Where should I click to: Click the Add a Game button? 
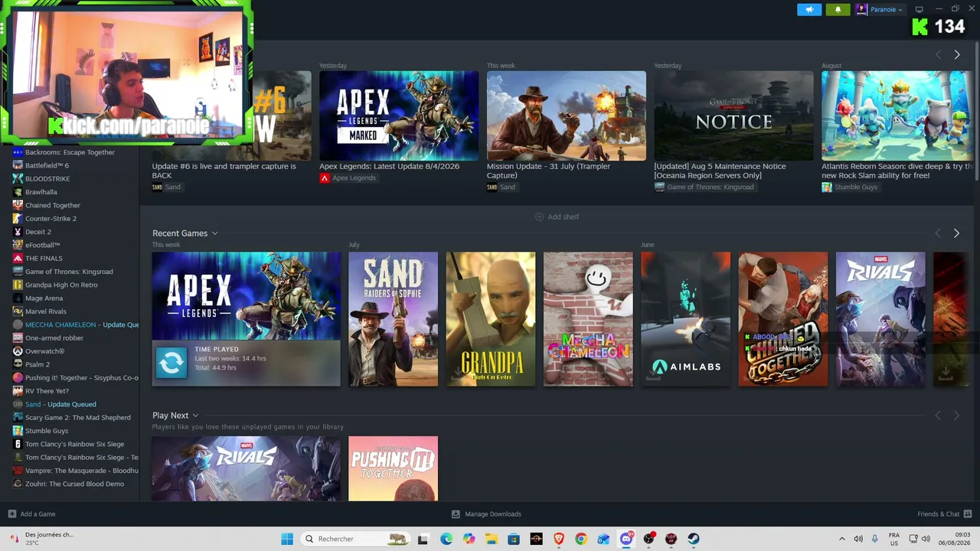click(x=31, y=514)
